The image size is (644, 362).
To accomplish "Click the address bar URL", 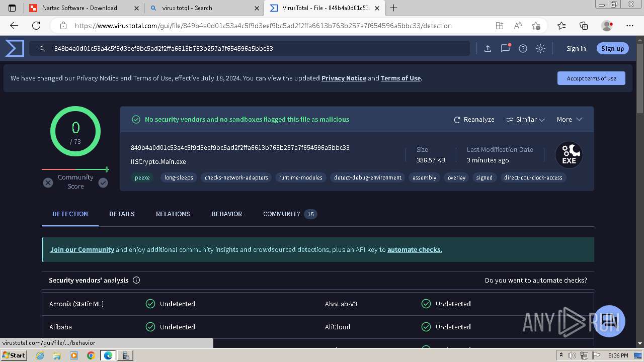I will coord(263,26).
